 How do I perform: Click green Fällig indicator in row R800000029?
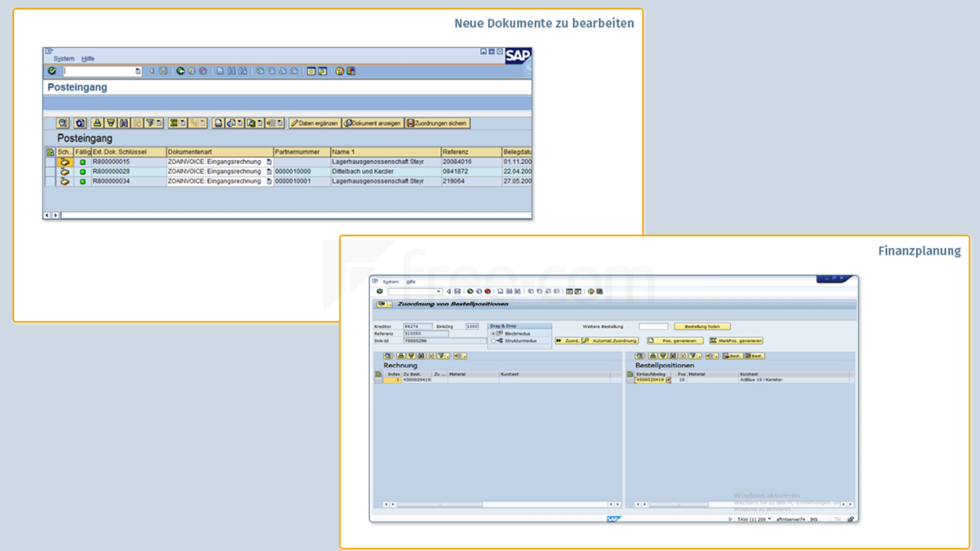(x=82, y=171)
